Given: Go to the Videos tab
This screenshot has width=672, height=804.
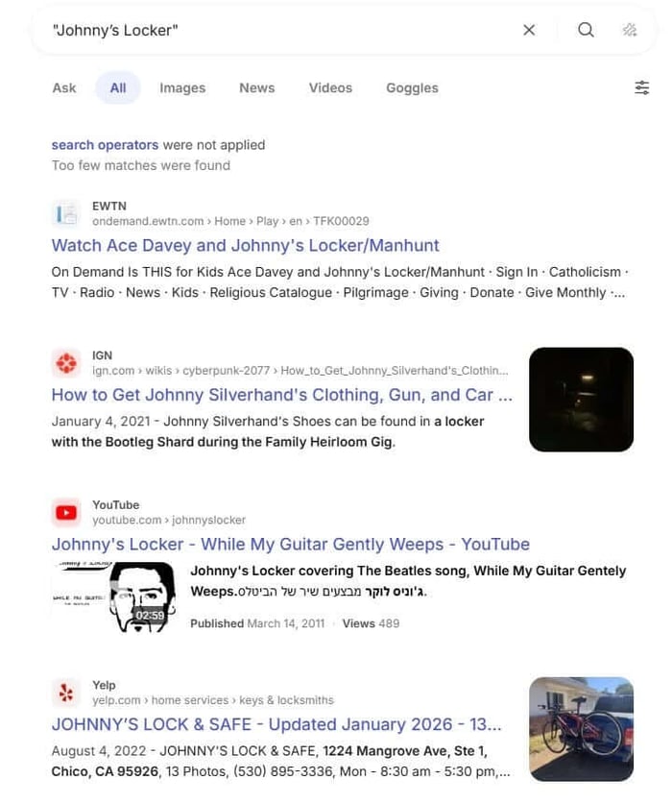Looking at the screenshot, I should tap(330, 87).
